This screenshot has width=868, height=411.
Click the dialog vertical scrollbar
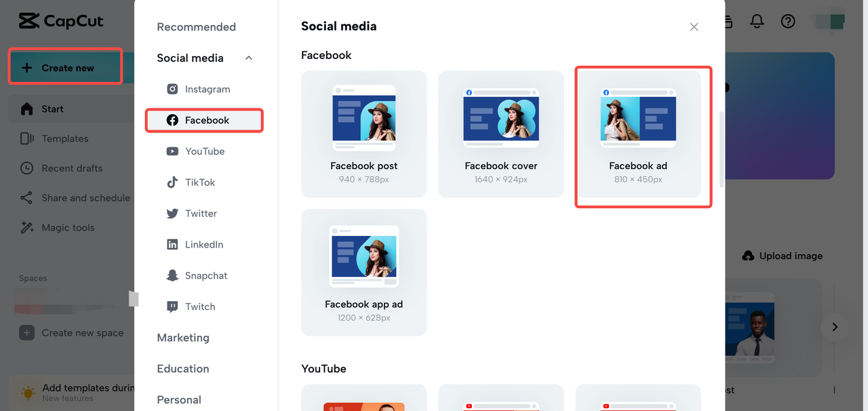tap(722, 149)
